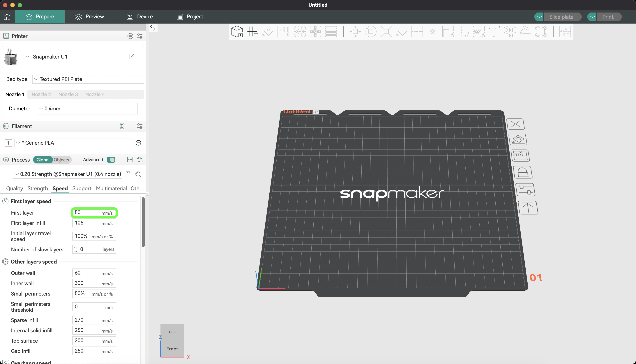Viewport: 636px width, 364px height.
Task: Open the 0.20 Strength process preset dropdown
Action: (67, 174)
